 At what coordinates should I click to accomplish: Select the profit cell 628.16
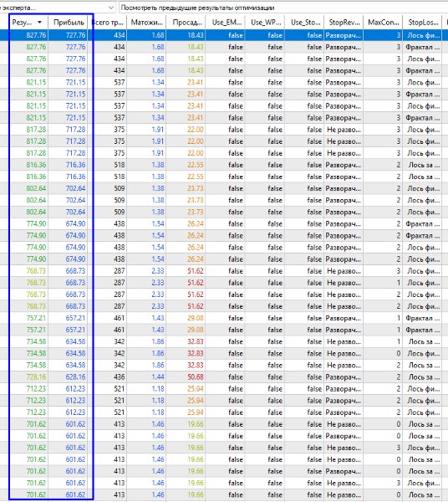tap(75, 376)
